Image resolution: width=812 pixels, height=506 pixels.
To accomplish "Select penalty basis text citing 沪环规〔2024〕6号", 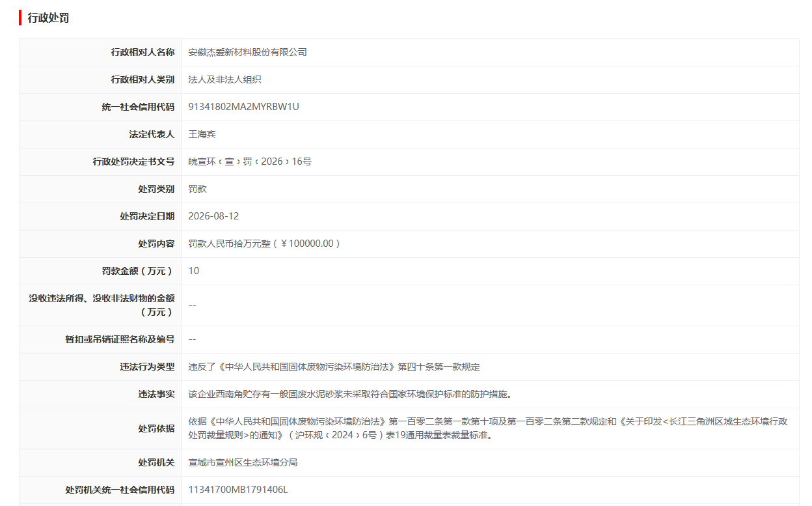I will [x=488, y=429].
